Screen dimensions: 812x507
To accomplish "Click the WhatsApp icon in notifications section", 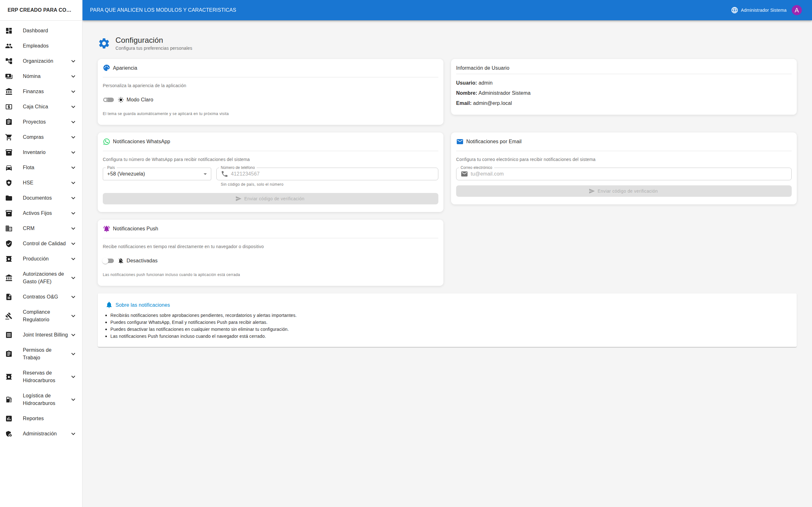I will tap(106, 141).
